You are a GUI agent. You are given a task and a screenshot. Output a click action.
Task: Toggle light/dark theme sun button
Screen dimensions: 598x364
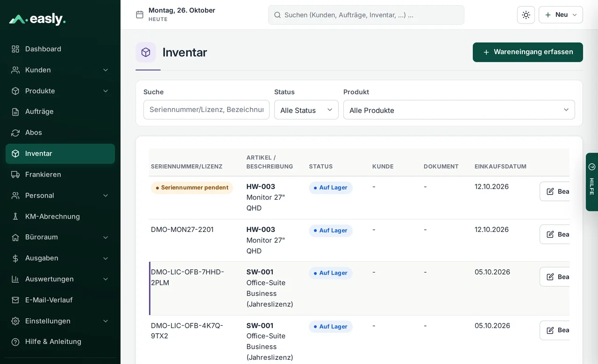526,15
